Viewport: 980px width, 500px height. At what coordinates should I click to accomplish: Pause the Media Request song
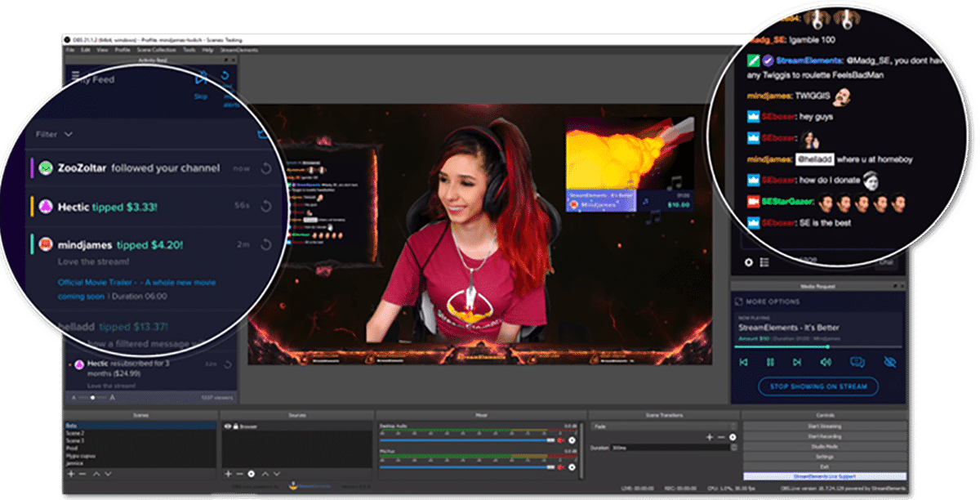(x=769, y=362)
